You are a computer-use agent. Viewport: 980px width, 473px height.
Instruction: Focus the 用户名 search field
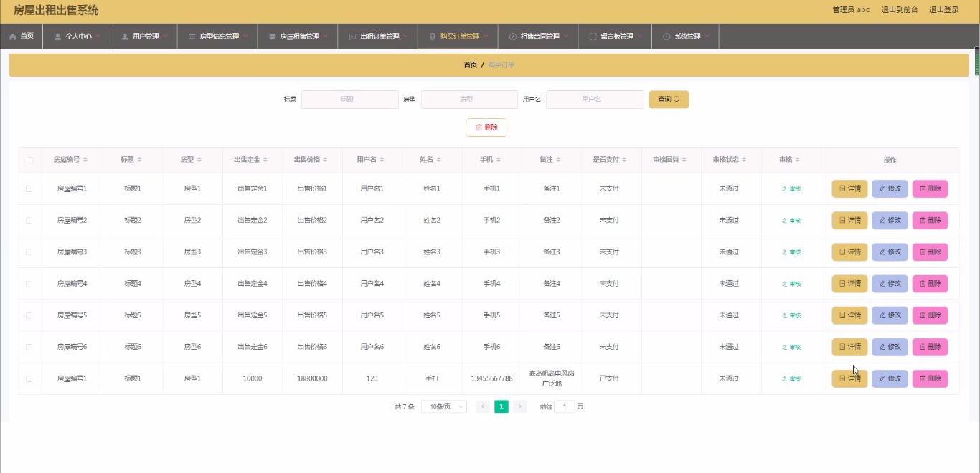click(x=595, y=100)
